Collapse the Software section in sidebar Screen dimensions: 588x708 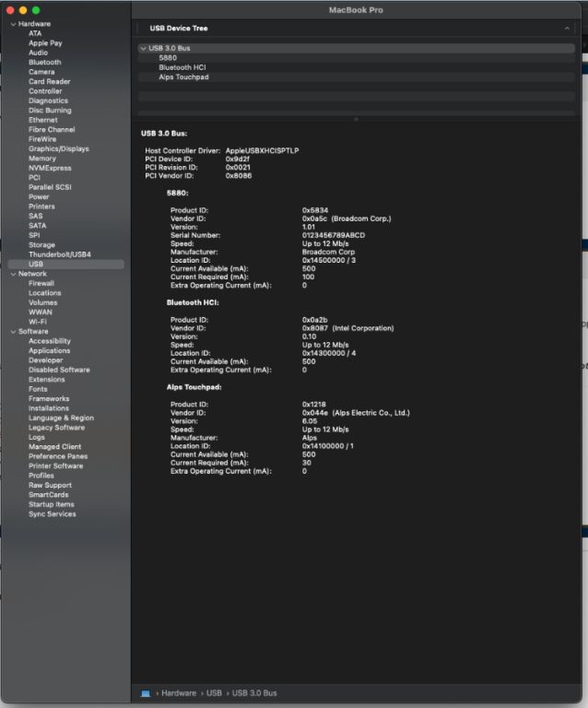[13, 332]
